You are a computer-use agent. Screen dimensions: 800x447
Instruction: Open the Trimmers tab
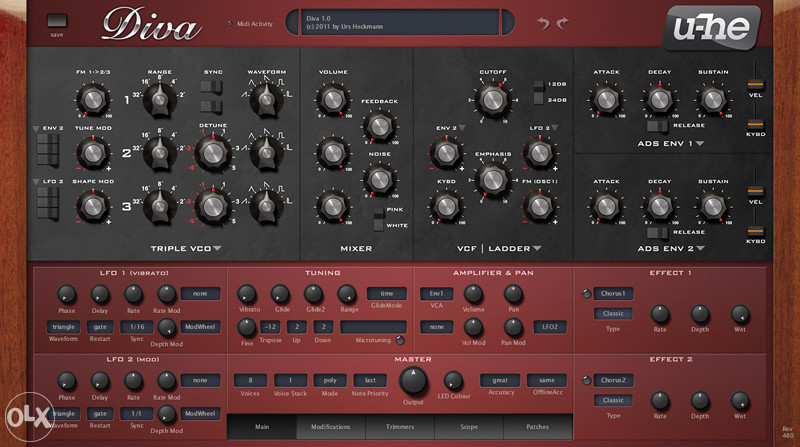[x=400, y=427]
